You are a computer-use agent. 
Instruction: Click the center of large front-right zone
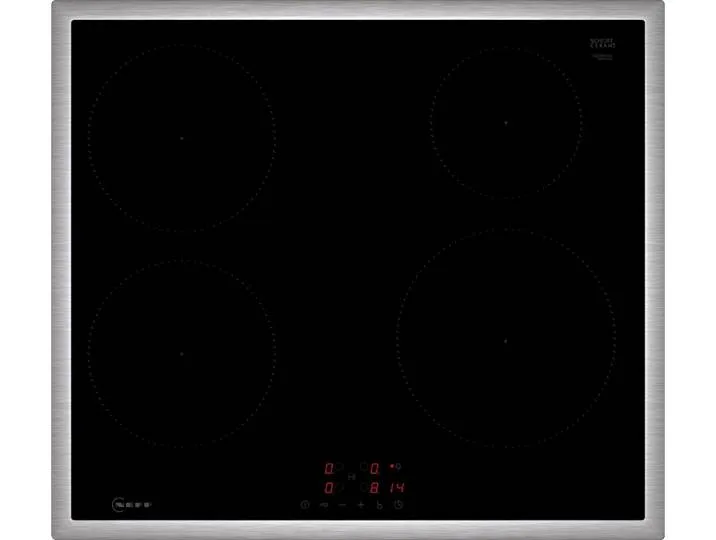[505, 341]
